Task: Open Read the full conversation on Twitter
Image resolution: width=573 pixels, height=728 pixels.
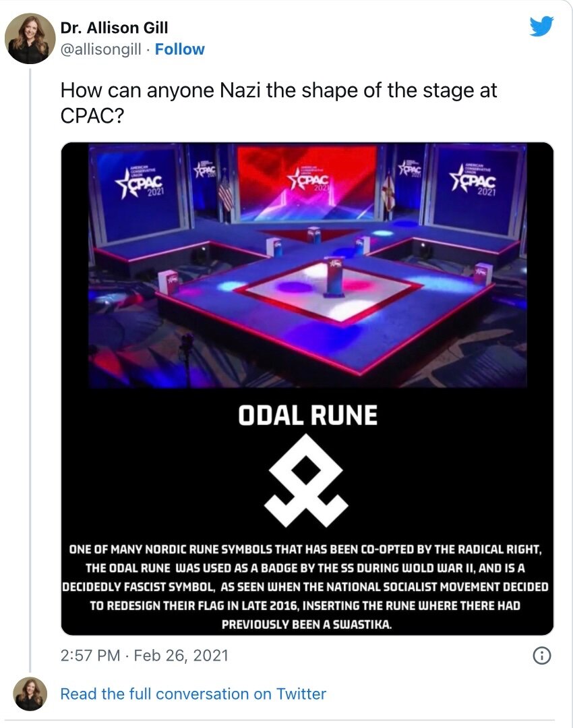Action: [x=193, y=694]
